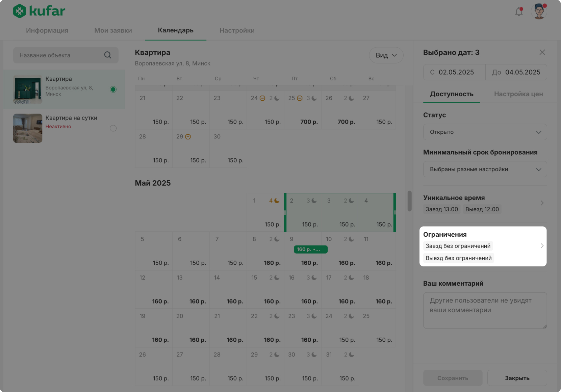Select the Квартира object radio button
The width and height of the screenshot is (561, 392).
(113, 89)
